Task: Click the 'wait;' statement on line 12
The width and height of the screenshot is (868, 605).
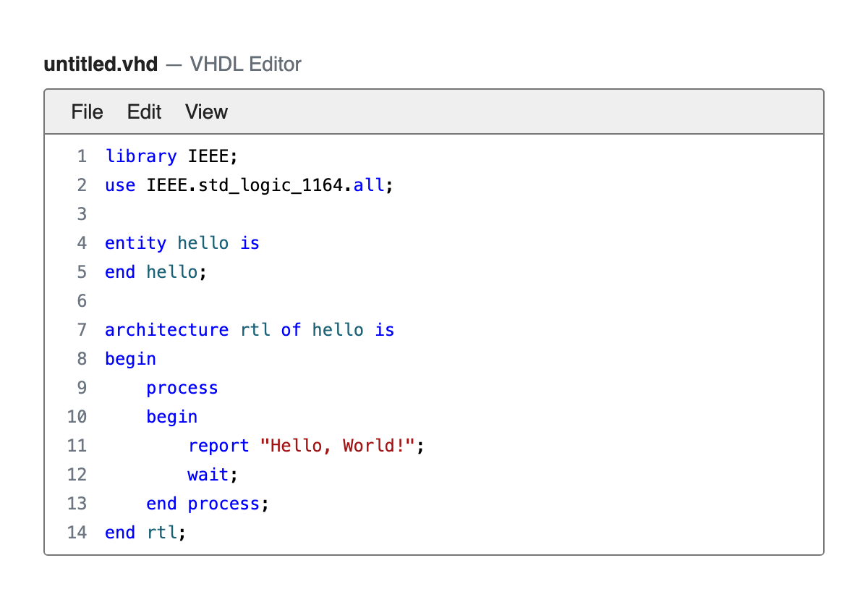Action: coord(213,475)
